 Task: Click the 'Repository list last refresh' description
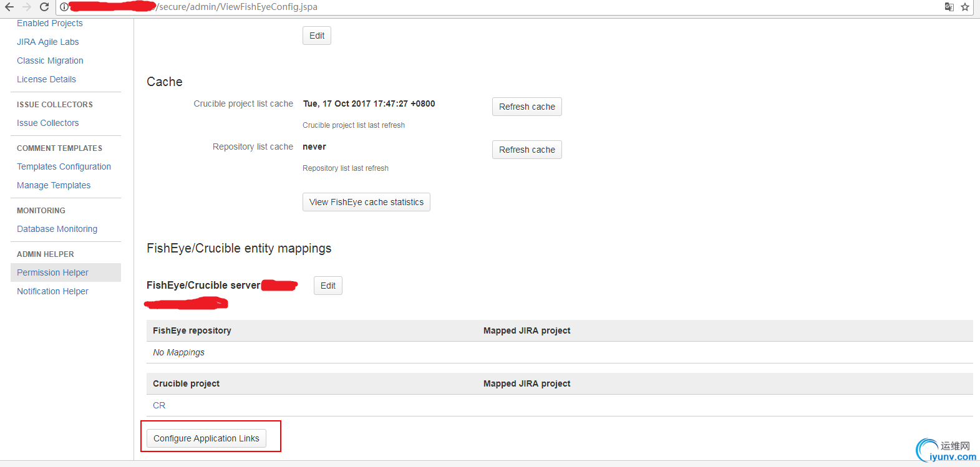tap(346, 168)
